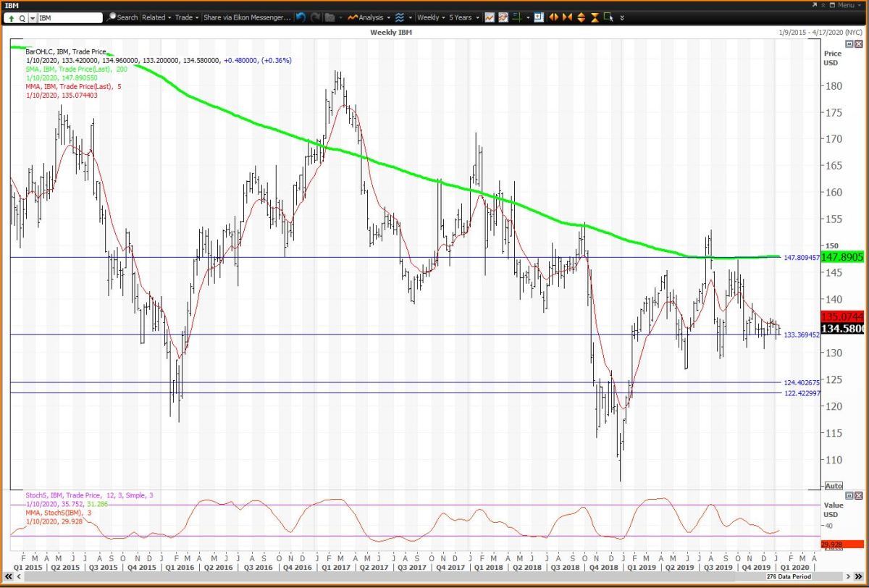Click the Search button
Image resolution: width=869 pixels, height=588 pixels.
tap(122, 17)
